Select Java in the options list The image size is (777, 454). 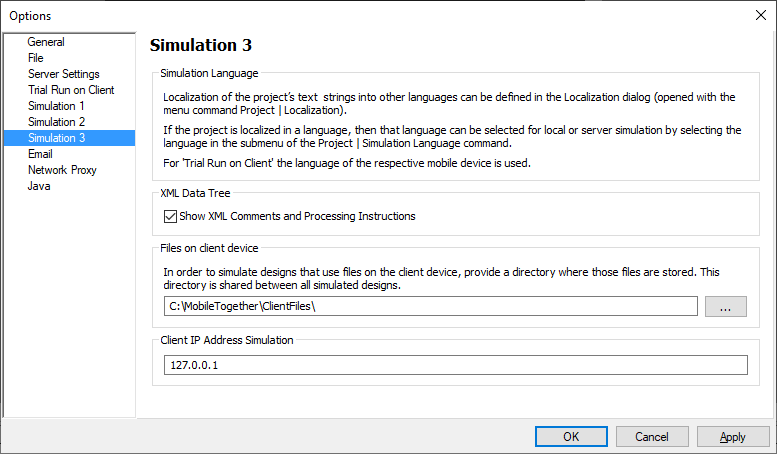[x=39, y=186]
